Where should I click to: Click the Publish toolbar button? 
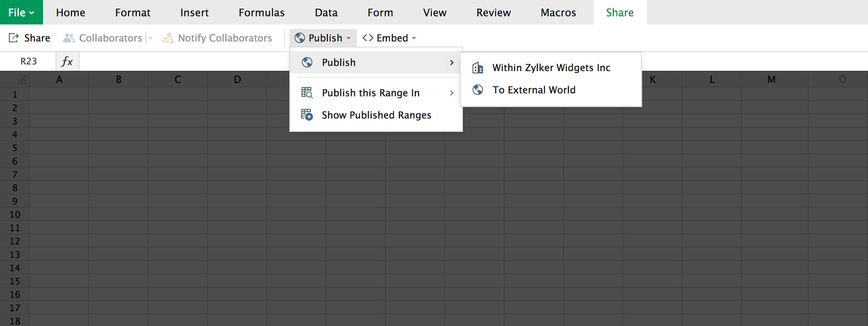pos(323,38)
